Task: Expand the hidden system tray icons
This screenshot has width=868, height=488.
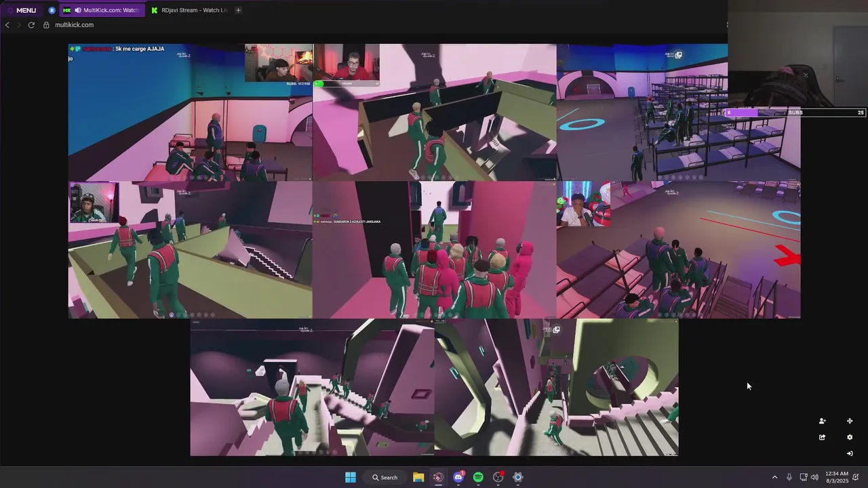Action: coord(774,477)
